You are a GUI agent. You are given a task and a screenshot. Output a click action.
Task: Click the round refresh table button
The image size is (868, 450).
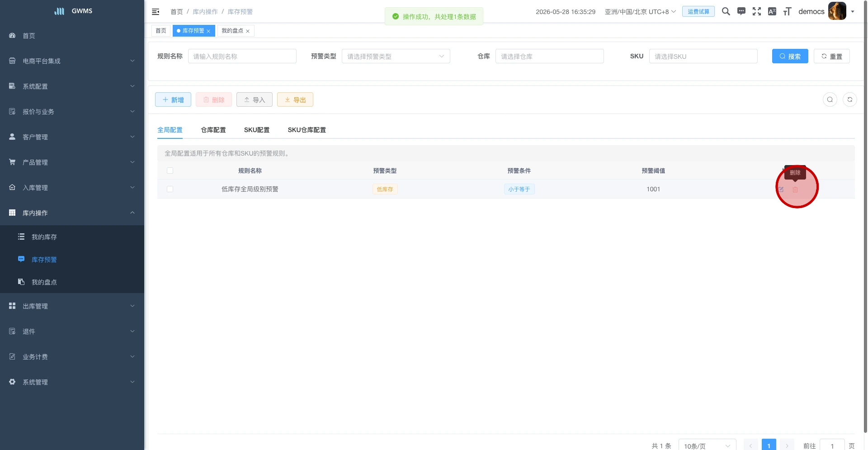pyautogui.click(x=850, y=99)
